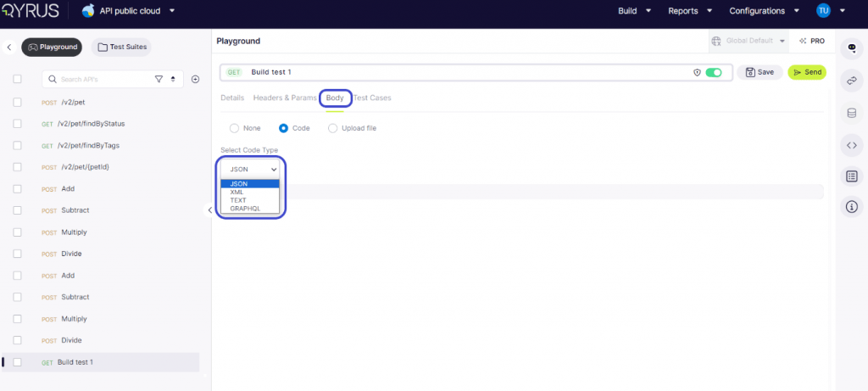Image resolution: width=868 pixels, height=391 pixels.
Task: Click the database icon in right sidebar
Action: (x=852, y=113)
